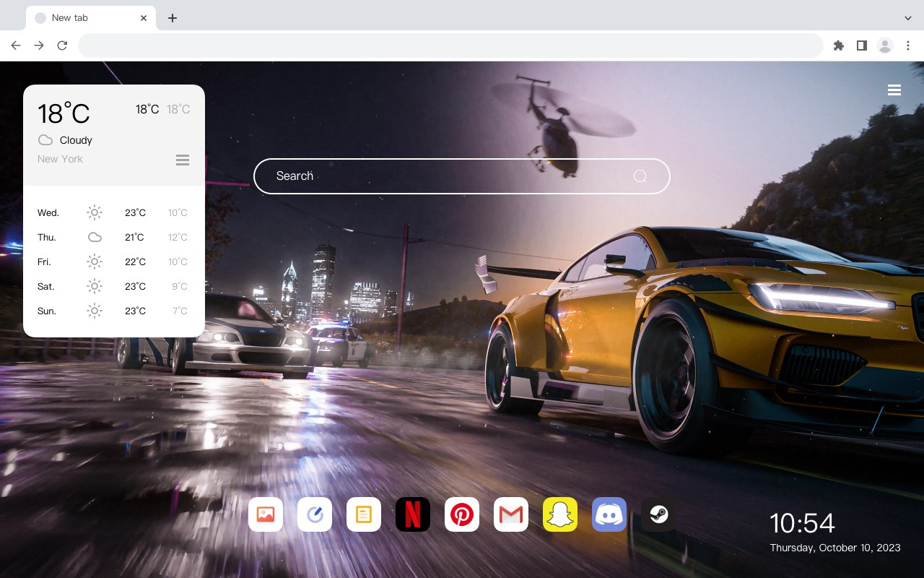Close the New tab tab
Image resolution: width=924 pixels, height=578 pixels.
tap(144, 18)
